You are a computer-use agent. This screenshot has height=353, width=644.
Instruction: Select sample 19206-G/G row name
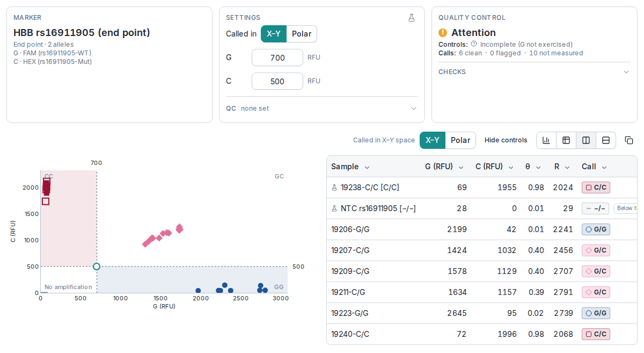[x=350, y=229]
